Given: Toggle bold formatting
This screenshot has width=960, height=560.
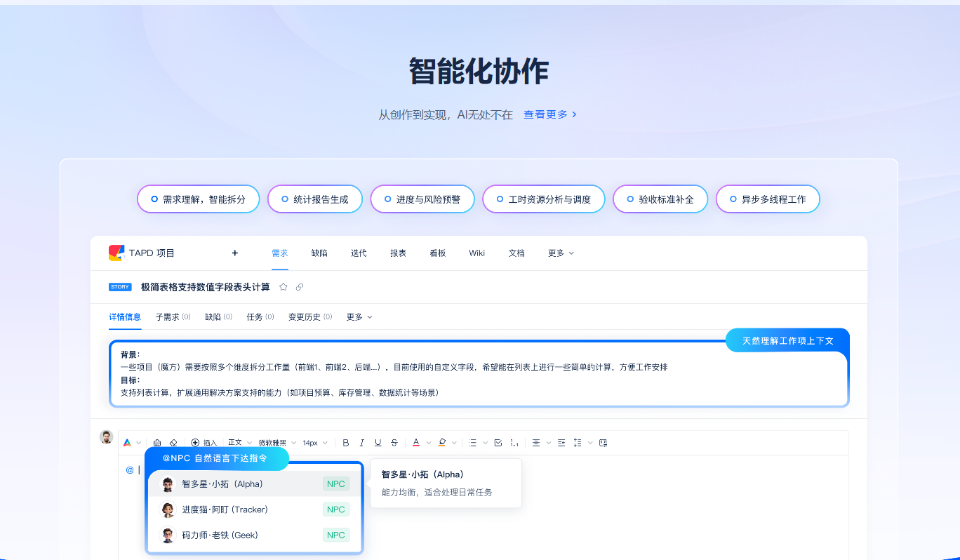Looking at the screenshot, I should pyautogui.click(x=346, y=443).
